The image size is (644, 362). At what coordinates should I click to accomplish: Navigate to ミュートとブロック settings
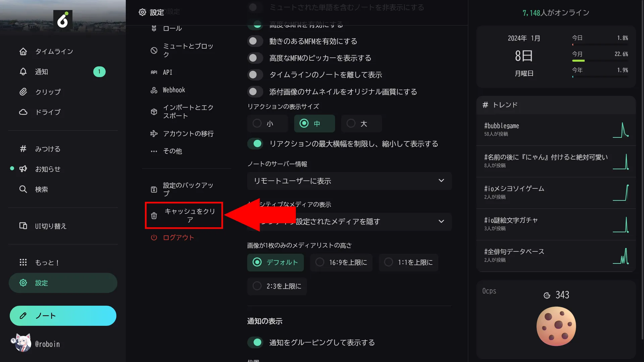[183, 50]
